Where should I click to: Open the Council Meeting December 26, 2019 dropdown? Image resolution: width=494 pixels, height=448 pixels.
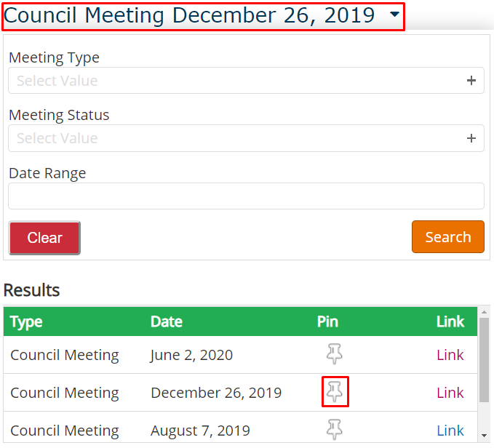(x=203, y=17)
